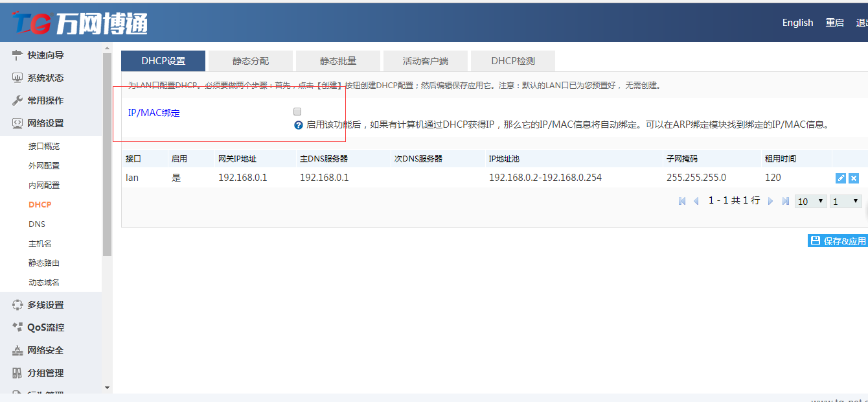Click the Quick Wizard (快速向导) signpost icon
Viewport: 868px width, 402px height.
coord(17,55)
